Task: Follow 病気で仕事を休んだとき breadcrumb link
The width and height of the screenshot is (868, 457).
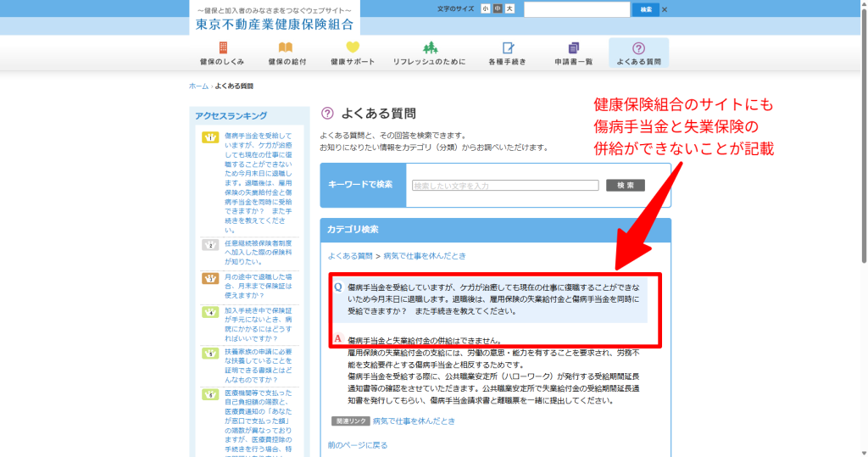Action: click(x=425, y=256)
